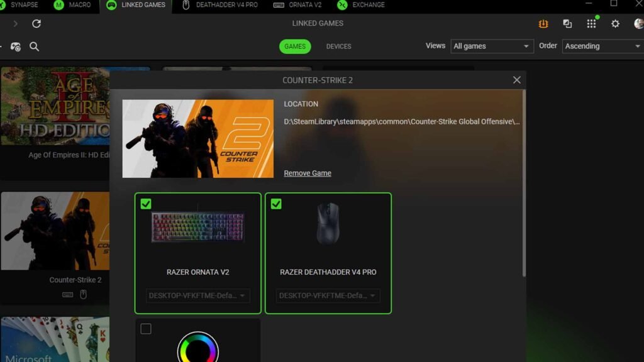Click the forward navigation arrow
Viewport: 644px width, 362px height.
point(16,23)
